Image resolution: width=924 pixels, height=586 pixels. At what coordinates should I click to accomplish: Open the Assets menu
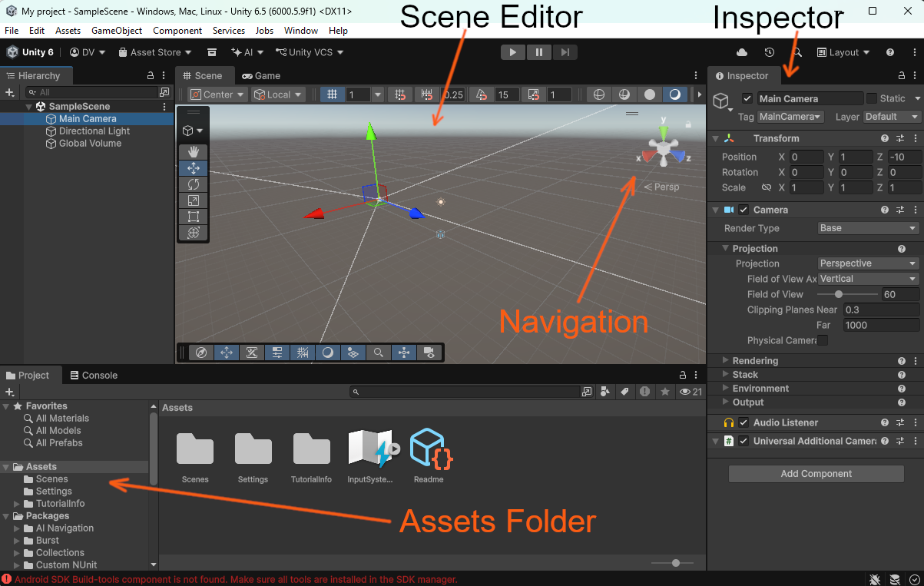pyautogui.click(x=68, y=31)
